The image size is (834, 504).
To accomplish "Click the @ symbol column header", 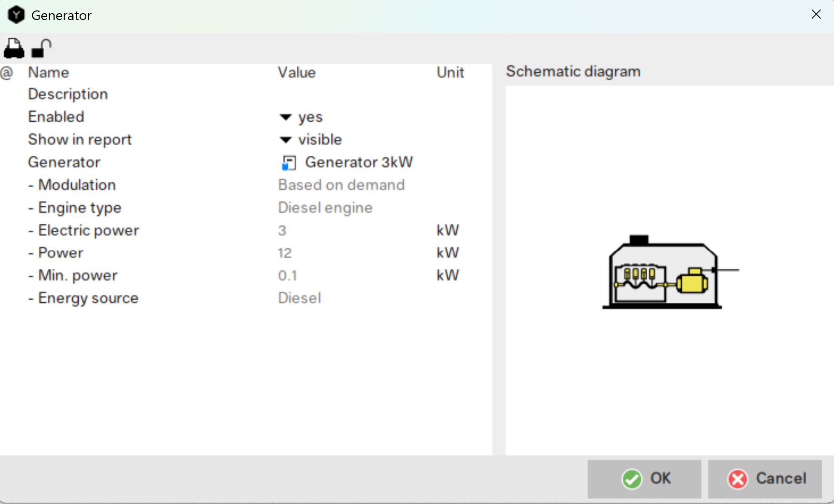I will pos(7,73).
